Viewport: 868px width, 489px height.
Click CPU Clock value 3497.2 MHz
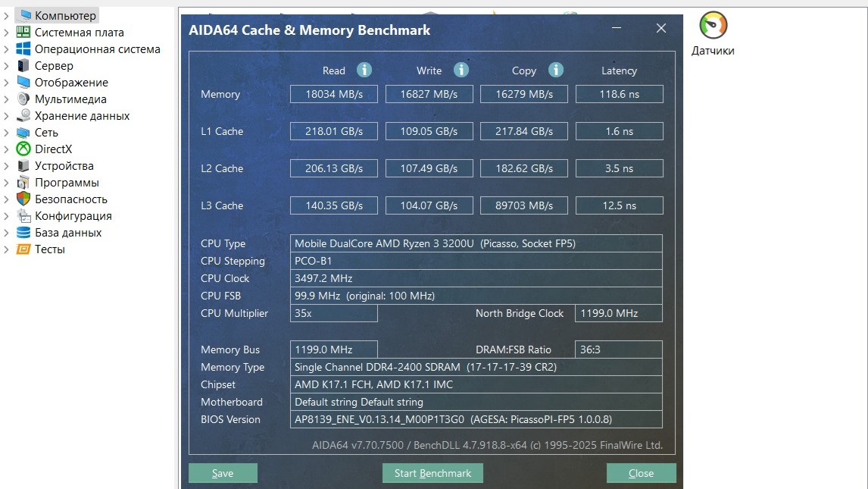(x=476, y=278)
